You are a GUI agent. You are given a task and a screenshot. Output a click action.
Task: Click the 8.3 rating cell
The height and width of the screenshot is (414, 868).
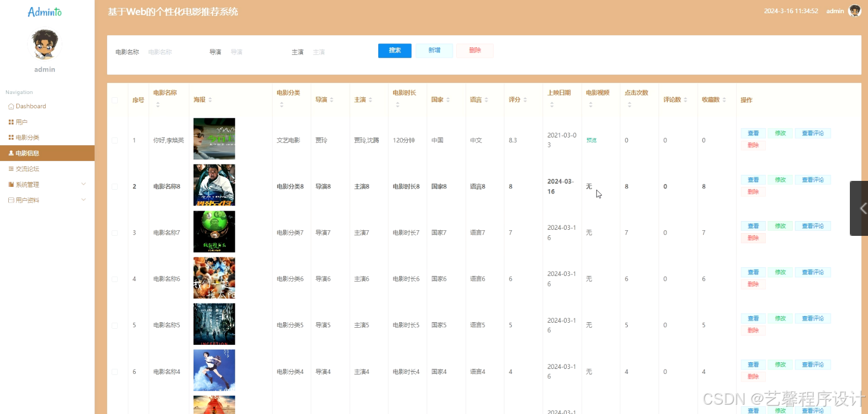point(513,140)
